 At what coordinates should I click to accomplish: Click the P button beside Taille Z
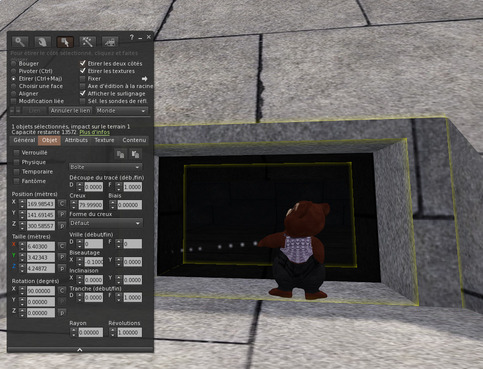62,268
